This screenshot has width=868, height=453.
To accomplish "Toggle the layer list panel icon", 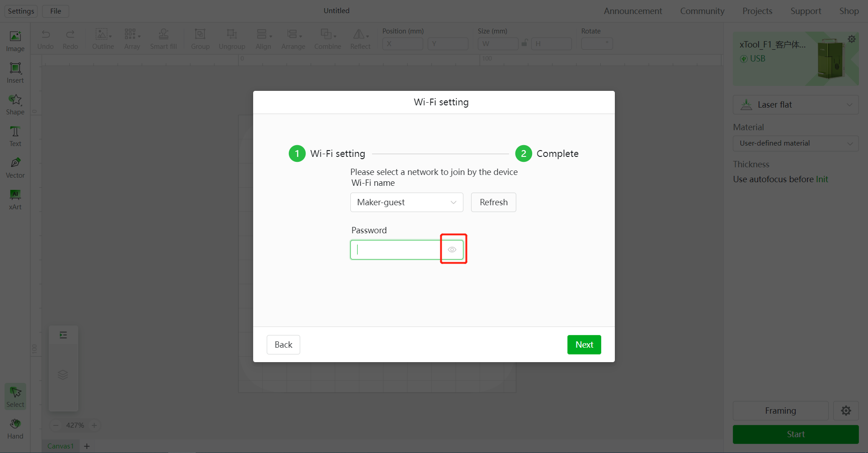I will [63, 335].
